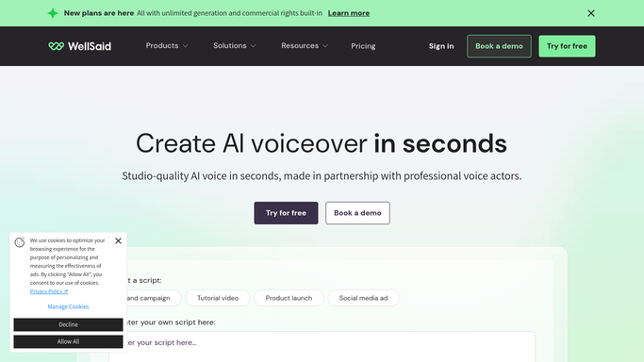Open Manage Cookies settings
Screen dimensions: 644x362
click(x=68, y=306)
